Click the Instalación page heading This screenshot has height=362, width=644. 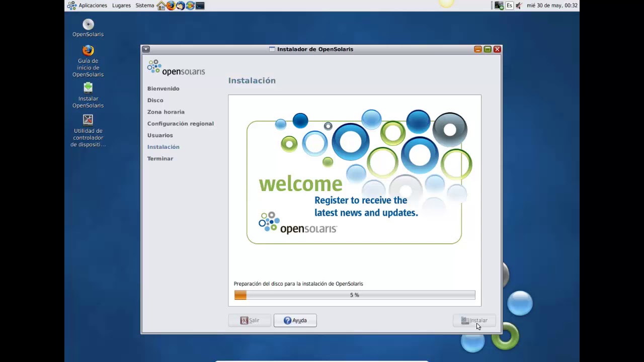coord(252,80)
